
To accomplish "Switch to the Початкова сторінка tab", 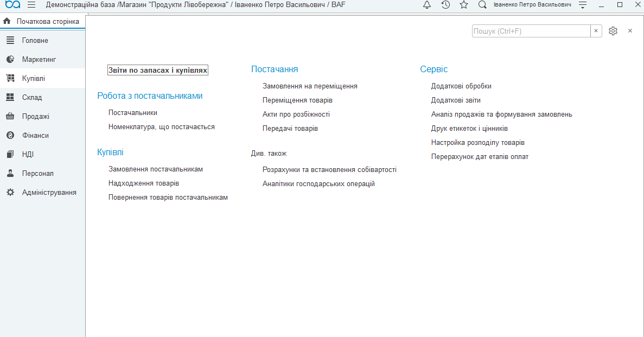I will (x=43, y=21).
